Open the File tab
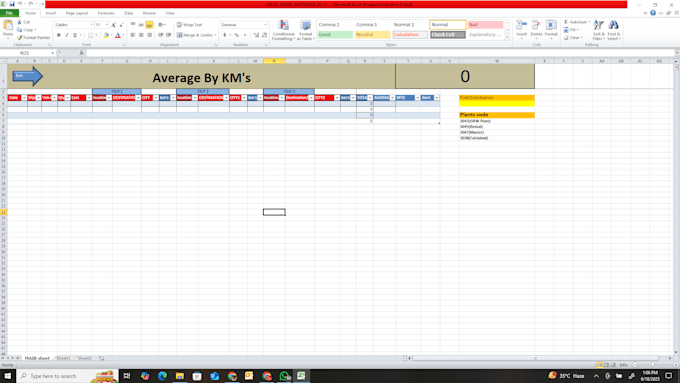Image resolution: width=680 pixels, height=383 pixels. coord(9,13)
